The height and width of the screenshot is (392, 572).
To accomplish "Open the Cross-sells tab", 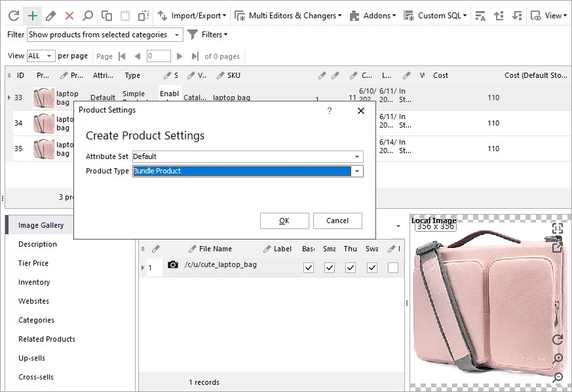I will (x=36, y=377).
